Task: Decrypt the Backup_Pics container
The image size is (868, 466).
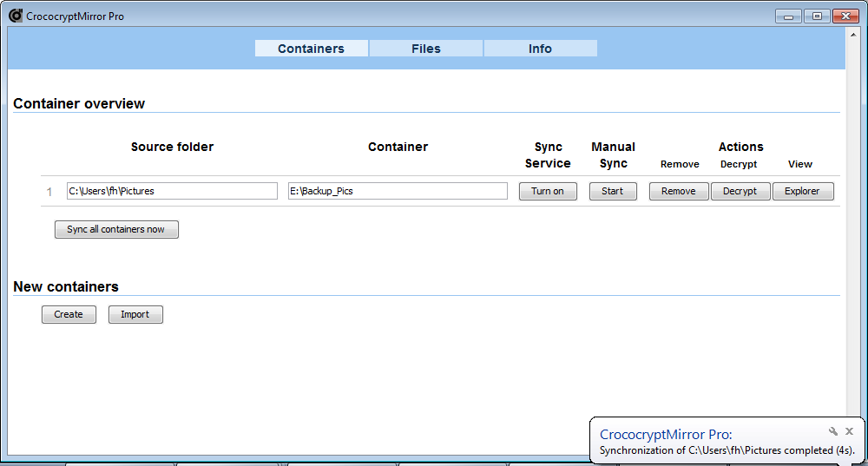Action: 740,191
